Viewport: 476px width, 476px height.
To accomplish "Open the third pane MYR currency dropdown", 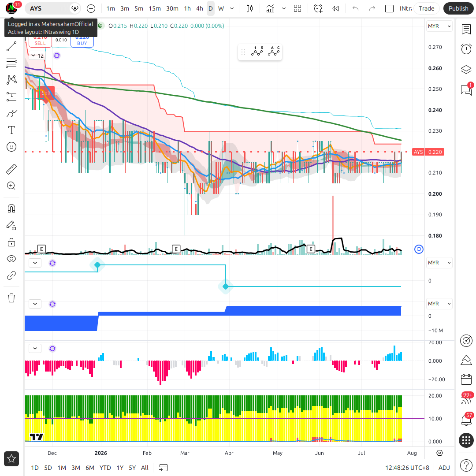I will click(x=439, y=304).
